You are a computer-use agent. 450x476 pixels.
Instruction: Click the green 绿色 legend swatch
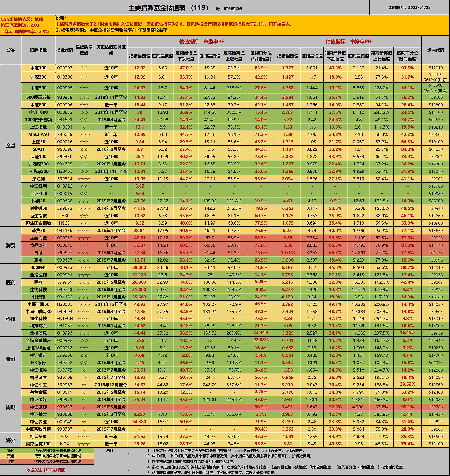(x=11, y=451)
